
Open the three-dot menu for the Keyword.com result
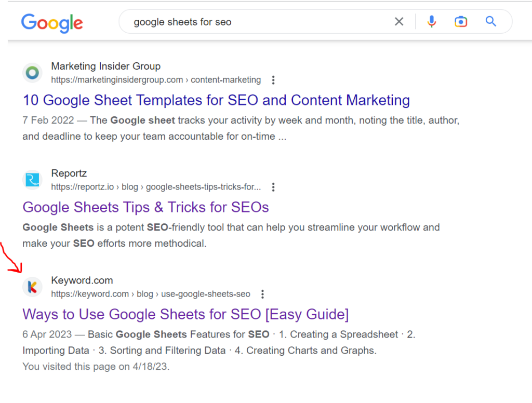click(262, 294)
